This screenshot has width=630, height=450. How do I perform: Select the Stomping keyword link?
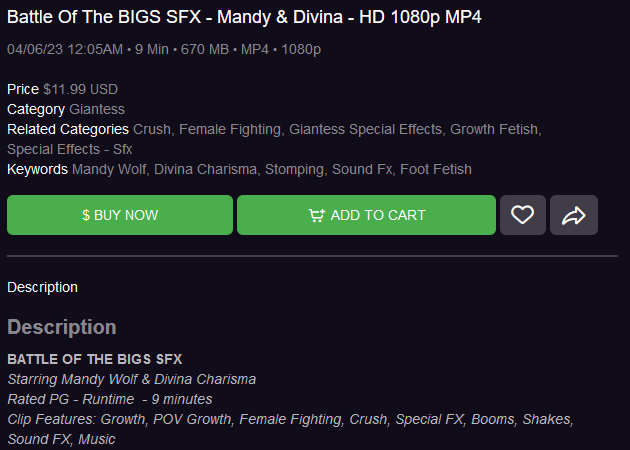coord(293,169)
